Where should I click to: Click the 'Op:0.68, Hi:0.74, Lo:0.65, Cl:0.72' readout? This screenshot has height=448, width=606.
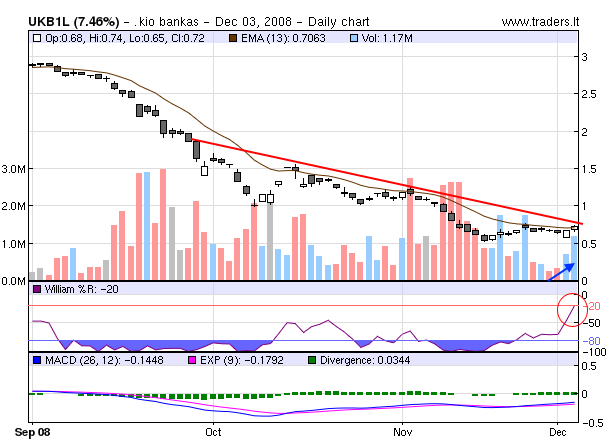[x=125, y=38]
